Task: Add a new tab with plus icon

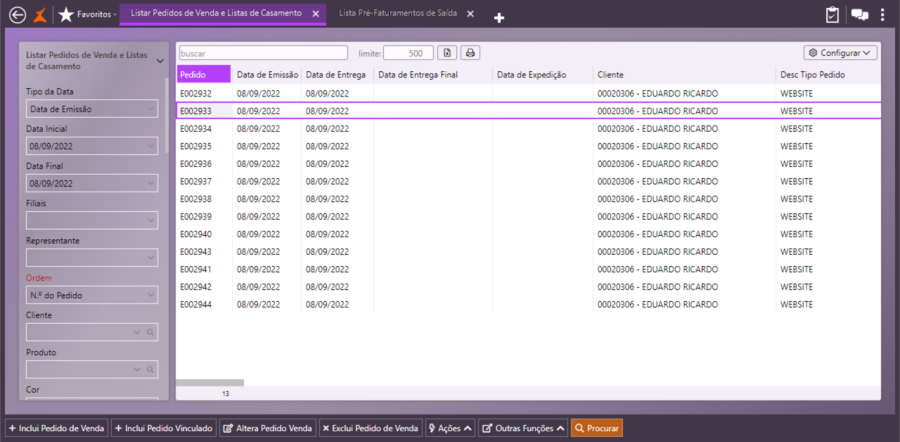Action: point(499,18)
